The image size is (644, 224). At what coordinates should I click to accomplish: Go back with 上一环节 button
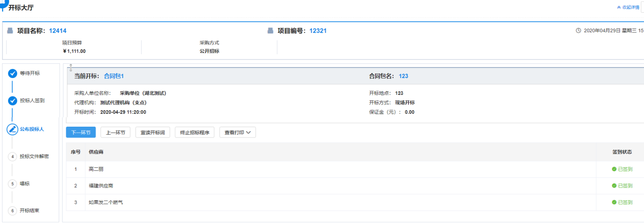[x=115, y=132]
